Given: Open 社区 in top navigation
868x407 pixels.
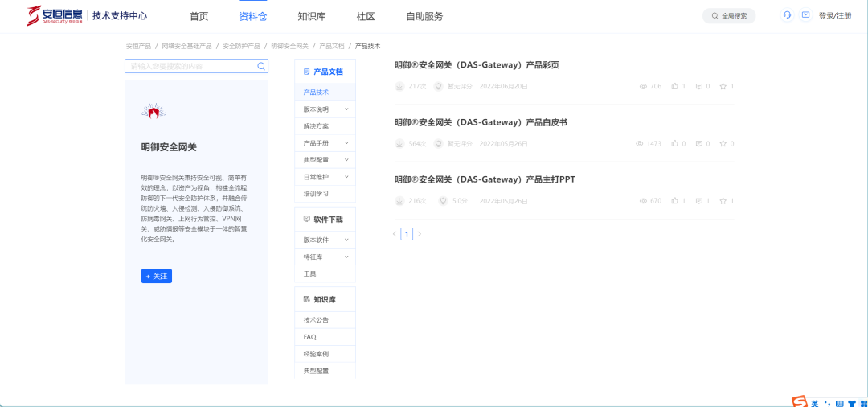Looking at the screenshot, I should [366, 17].
